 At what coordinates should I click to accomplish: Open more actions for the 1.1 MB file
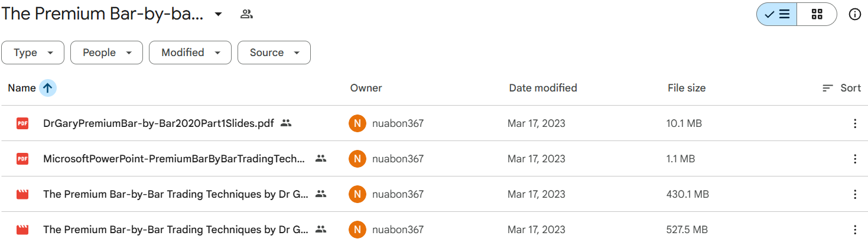tap(854, 159)
